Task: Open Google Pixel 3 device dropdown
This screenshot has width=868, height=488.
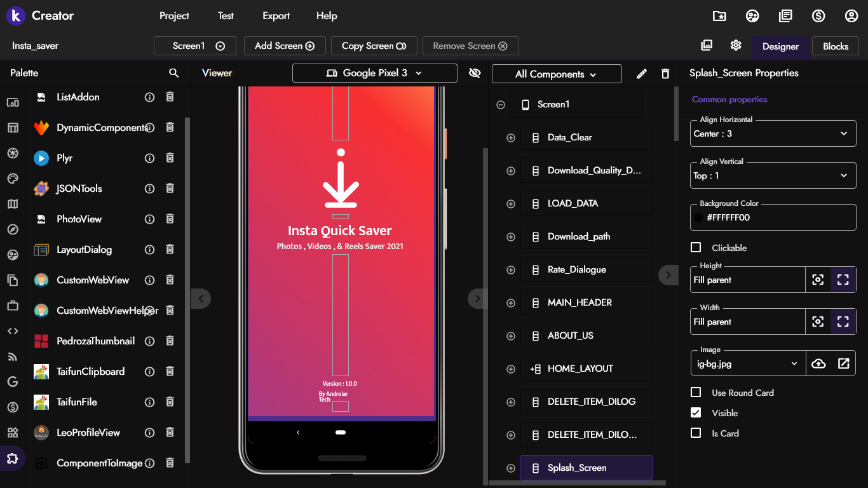Action: [375, 73]
